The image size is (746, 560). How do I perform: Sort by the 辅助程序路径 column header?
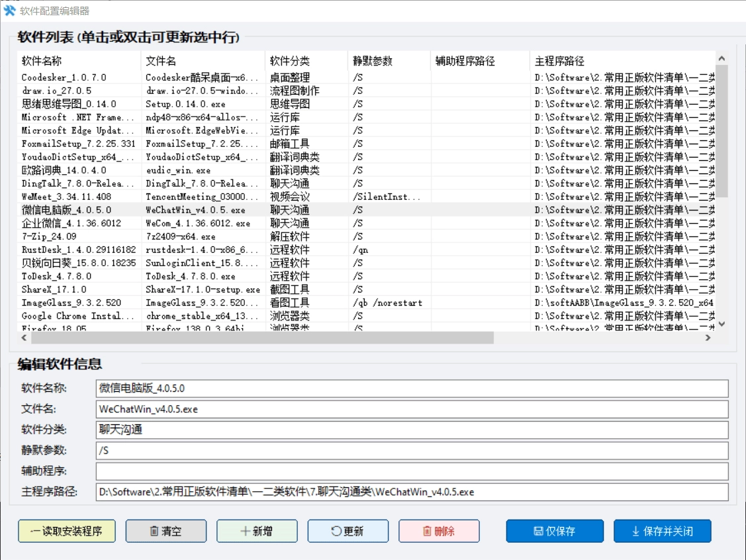[x=480, y=61]
